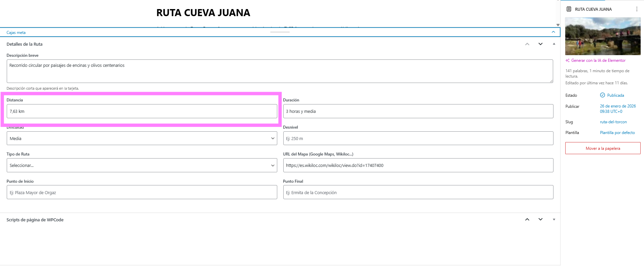Open the Dificultad dropdown showing Media
The width and height of the screenshot is (644, 266).
pyautogui.click(x=142, y=138)
